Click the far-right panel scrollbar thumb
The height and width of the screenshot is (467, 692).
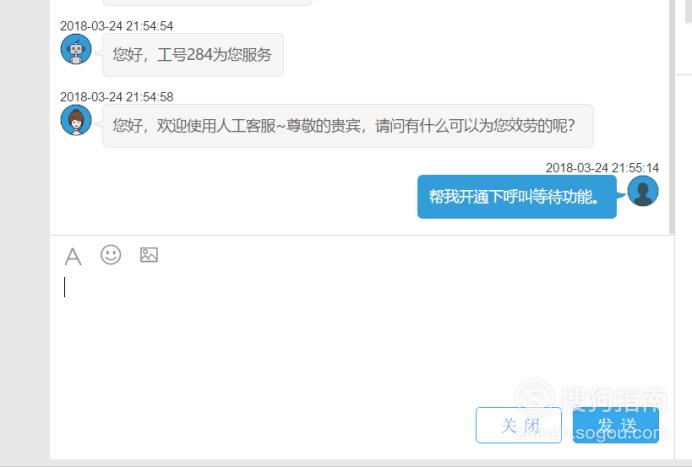tap(688, 11)
